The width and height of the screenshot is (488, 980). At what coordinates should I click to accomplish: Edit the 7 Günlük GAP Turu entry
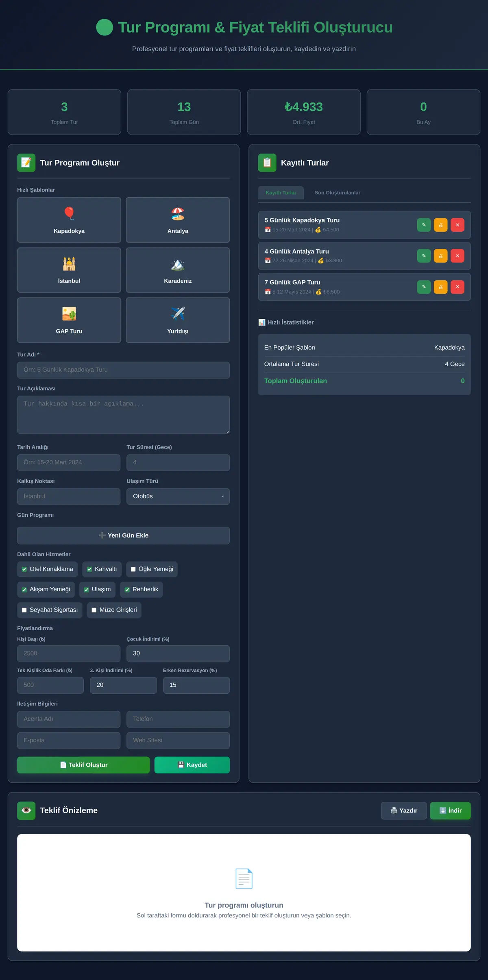424,287
